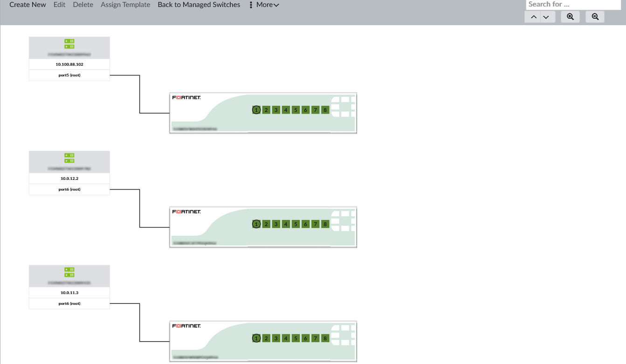This screenshot has width=626, height=364.
Task: Click the zoom out magnifier button
Action: pyautogui.click(x=595, y=17)
